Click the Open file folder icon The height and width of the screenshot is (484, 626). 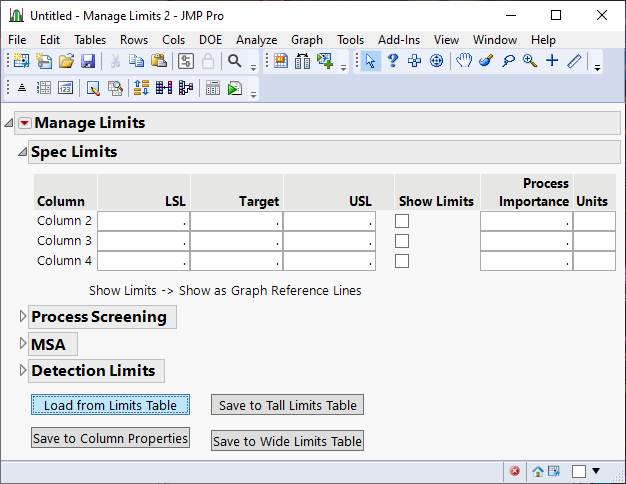(66, 62)
